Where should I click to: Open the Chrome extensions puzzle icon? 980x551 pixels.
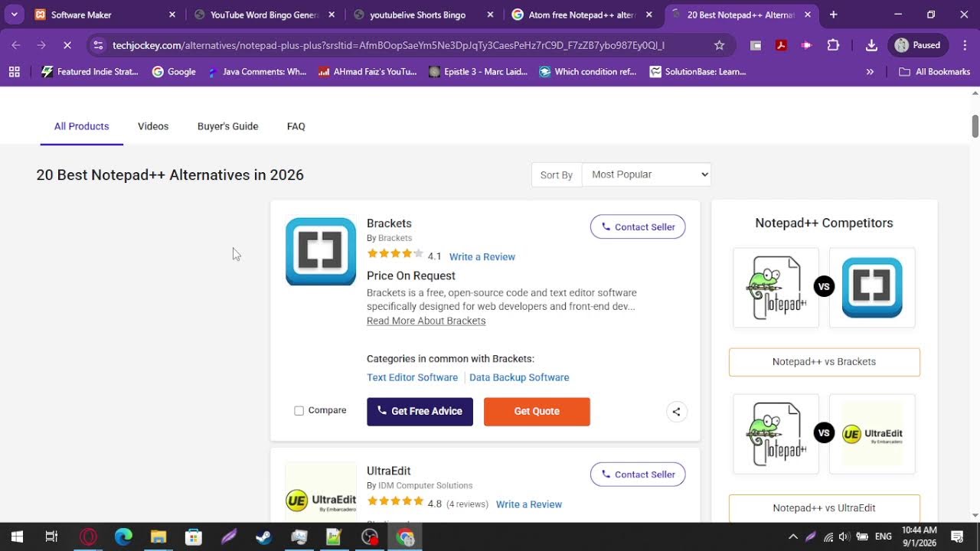tap(833, 45)
